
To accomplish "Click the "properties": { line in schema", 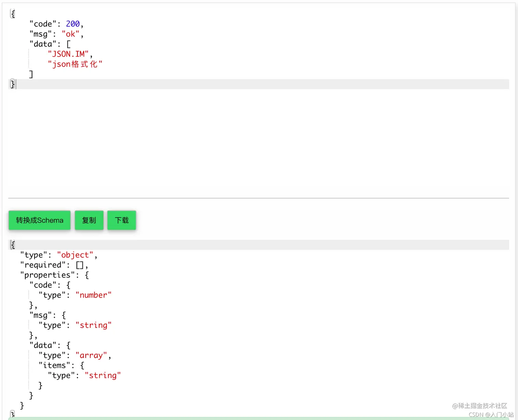I will [x=55, y=275].
